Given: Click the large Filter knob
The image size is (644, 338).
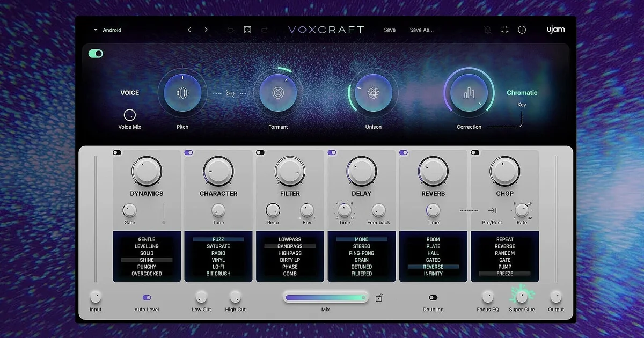Looking at the screenshot, I should click(290, 172).
